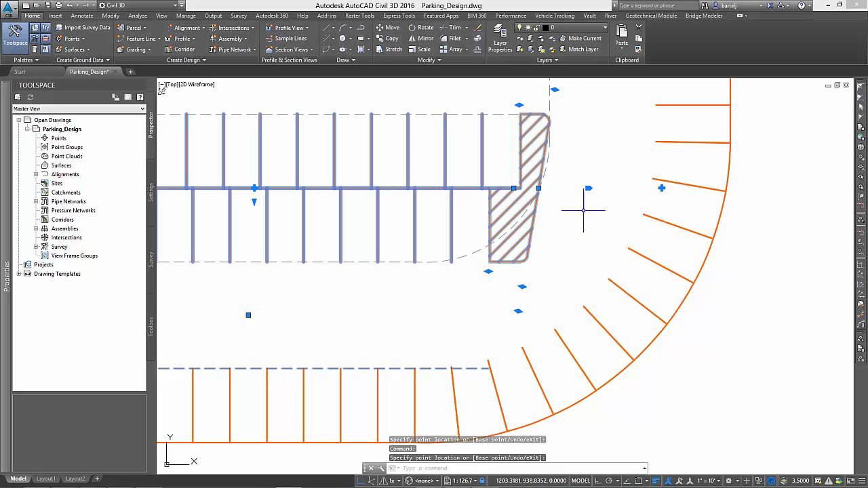
Task: Toggle layer on/off lightbulb in layer dropdown
Action: (519, 28)
